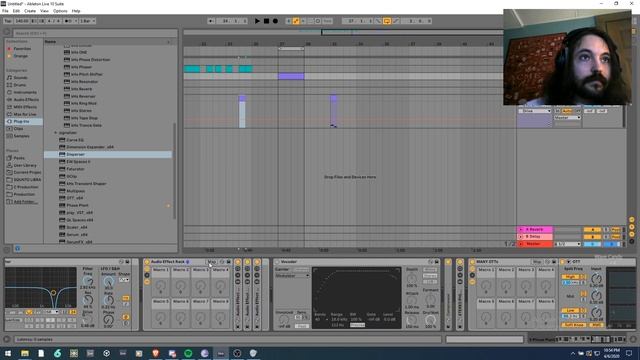
Task: Arm the Arrangement Record button
Action: [275, 21]
